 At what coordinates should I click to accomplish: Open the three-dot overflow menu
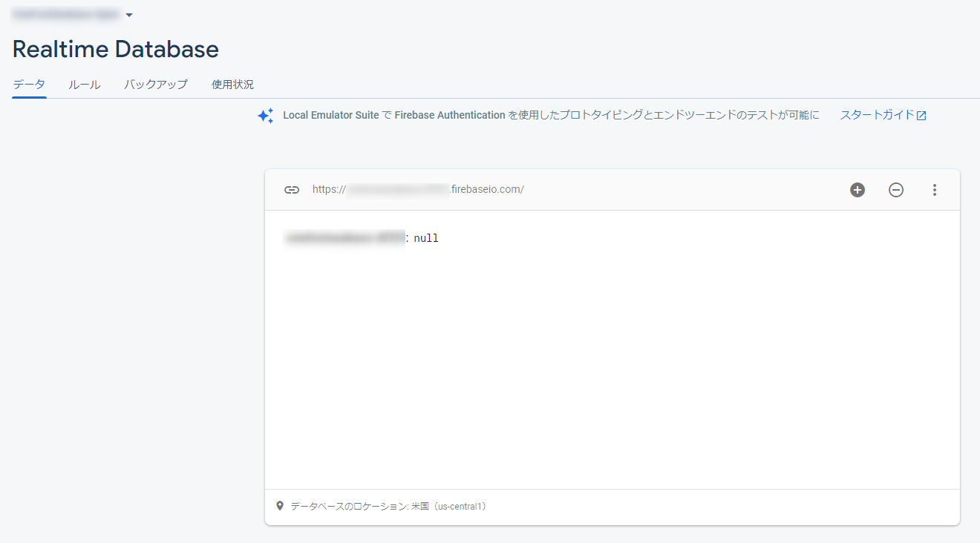[935, 190]
